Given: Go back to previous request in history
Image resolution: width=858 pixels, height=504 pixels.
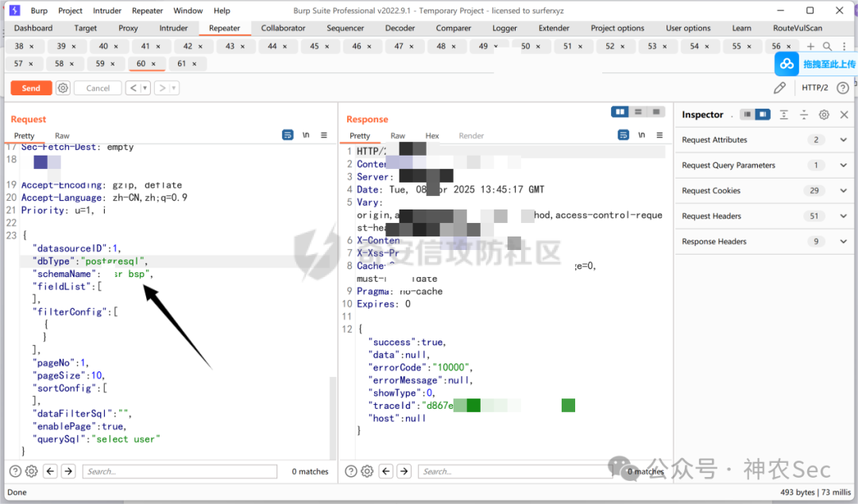Looking at the screenshot, I should tap(133, 88).
